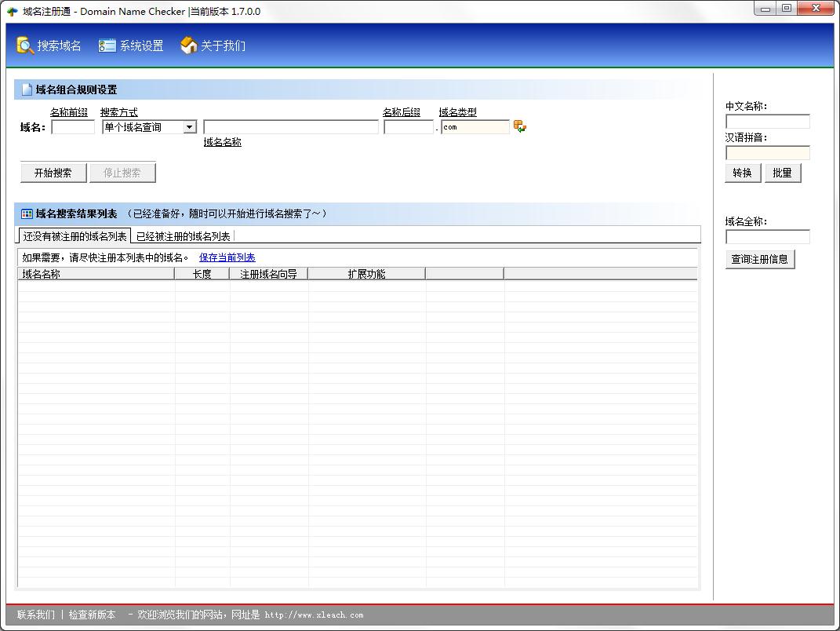Click the 批量 batch button
This screenshot has height=631, width=840.
[782, 173]
